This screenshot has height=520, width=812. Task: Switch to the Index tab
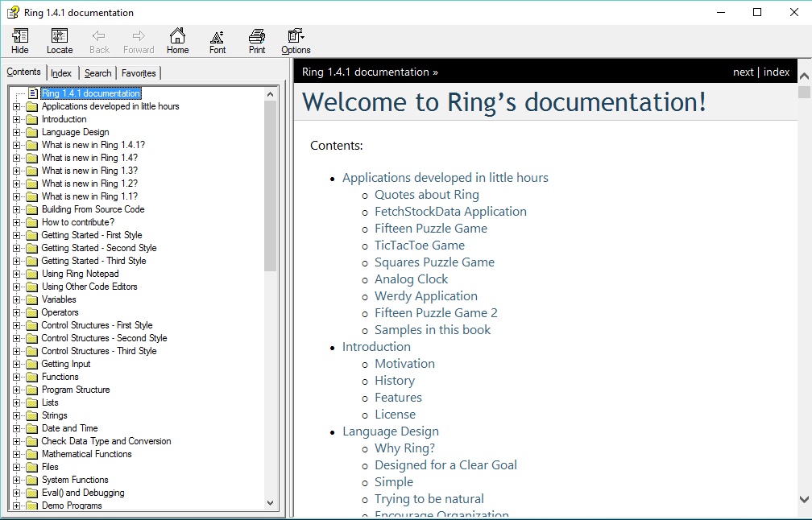tap(61, 73)
